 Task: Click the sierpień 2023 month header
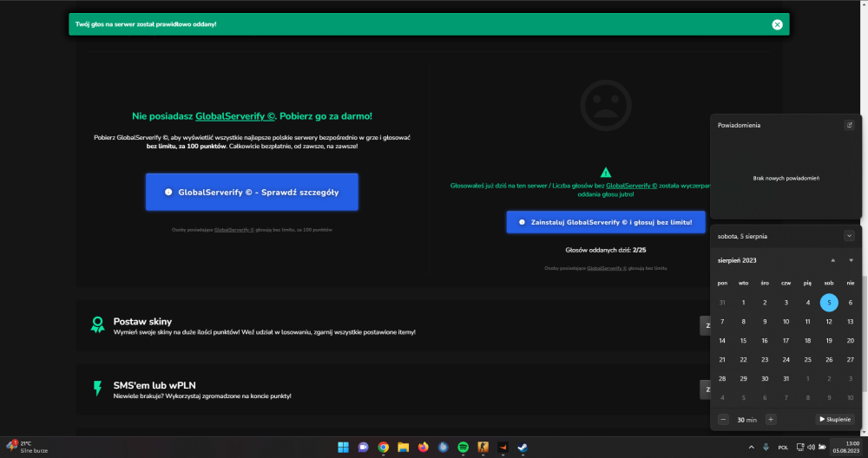click(x=737, y=260)
